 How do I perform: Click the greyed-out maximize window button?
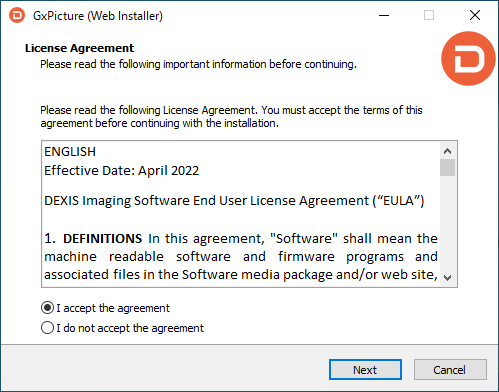[x=429, y=15]
